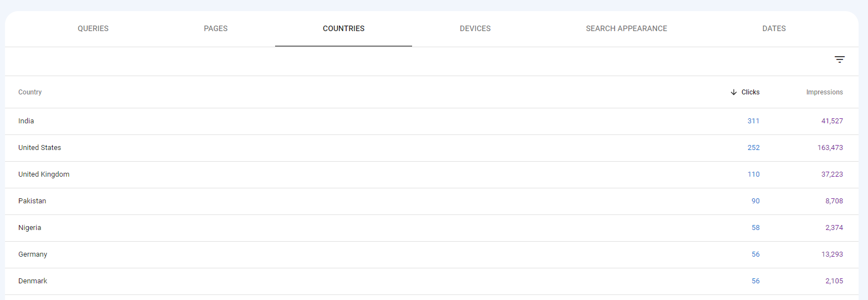Switch to the Queries tab
Viewport: 868px width, 300px height.
pyautogui.click(x=93, y=28)
